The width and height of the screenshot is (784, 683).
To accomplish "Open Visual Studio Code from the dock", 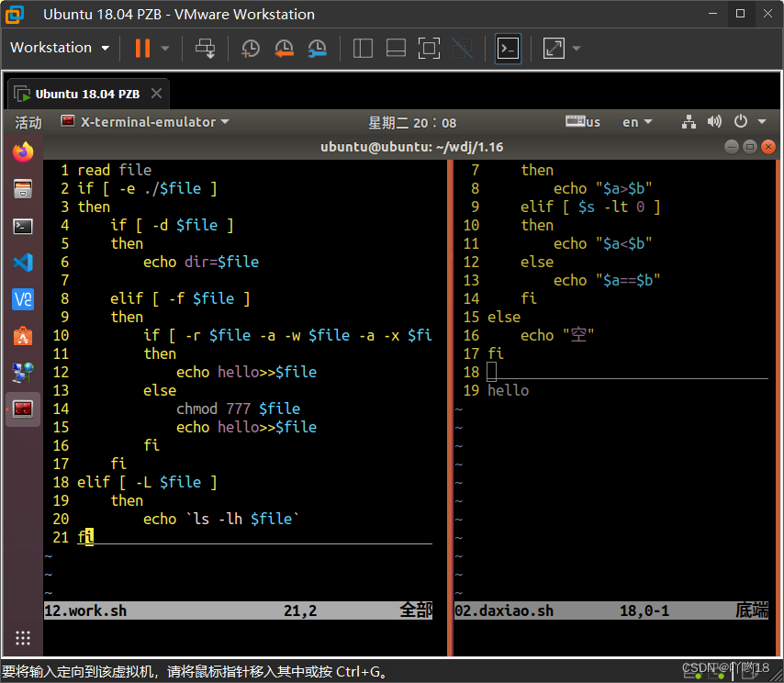I will [x=22, y=263].
